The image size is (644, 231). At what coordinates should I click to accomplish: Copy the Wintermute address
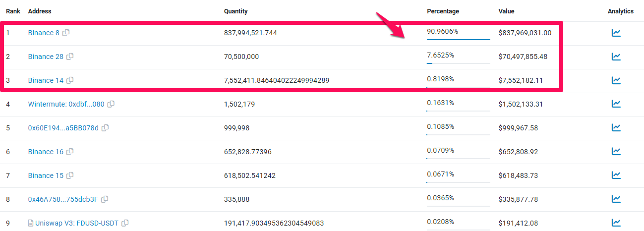(111, 104)
